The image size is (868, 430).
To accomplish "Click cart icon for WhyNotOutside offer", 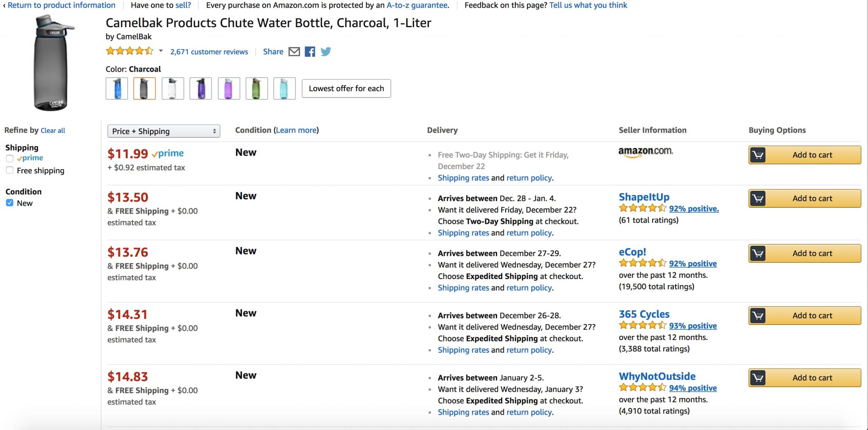I will click(x=758, y=378).
